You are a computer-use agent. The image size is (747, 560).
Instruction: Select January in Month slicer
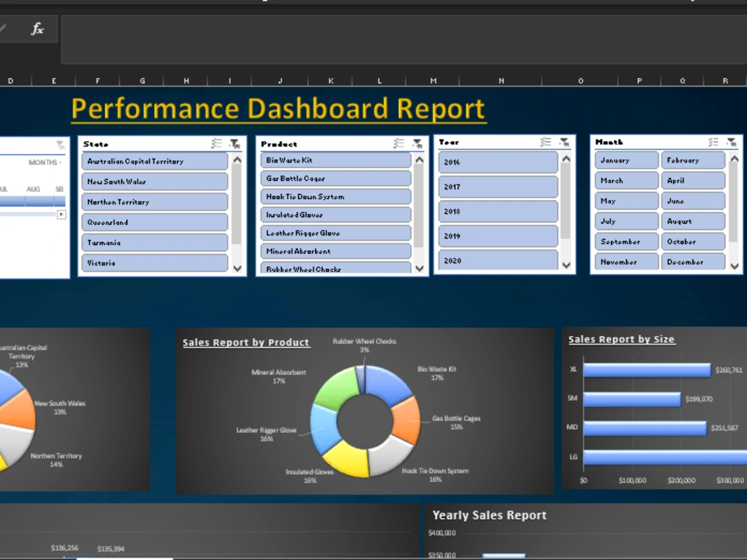[x=627, y=160]
